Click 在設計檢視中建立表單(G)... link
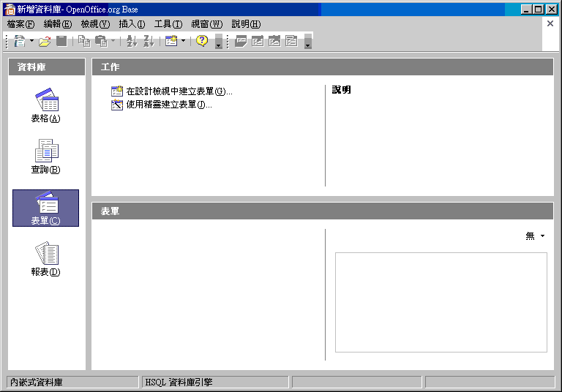562x392 pixels. 179,91
